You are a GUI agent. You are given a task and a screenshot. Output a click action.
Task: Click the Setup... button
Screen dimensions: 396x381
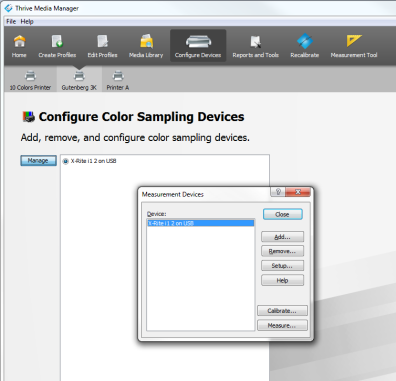(282, 266)
